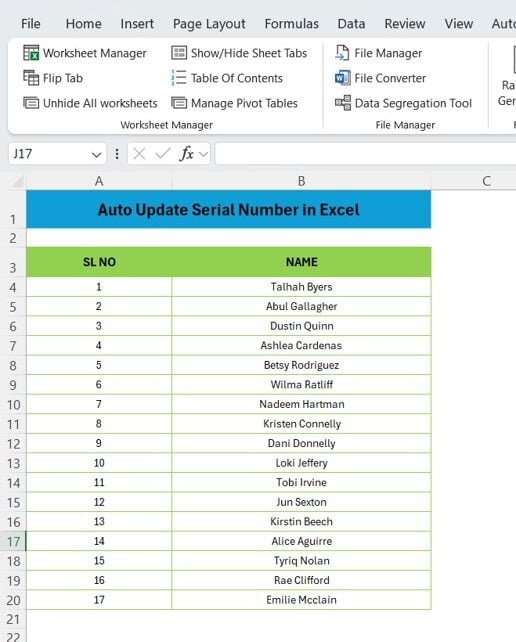Open the File menu
The height and width of the screenshot is (642, 516).
31,24
